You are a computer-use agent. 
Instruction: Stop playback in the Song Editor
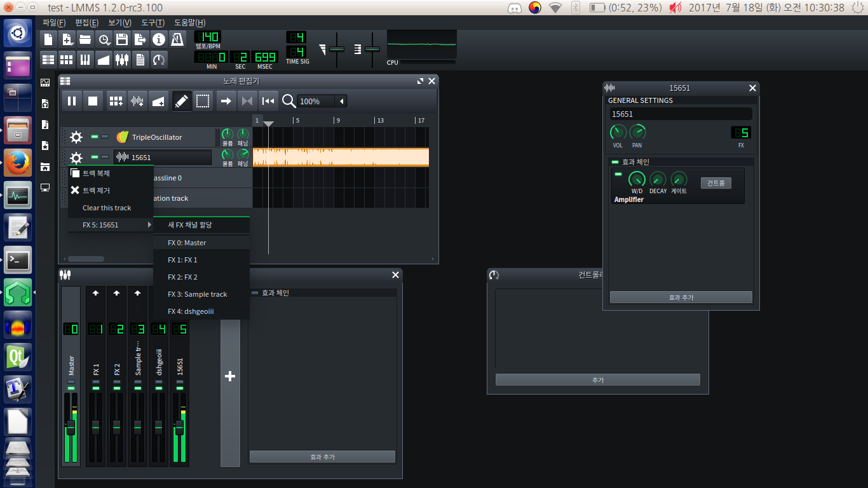pyautogui.click(x=93, y=100)
